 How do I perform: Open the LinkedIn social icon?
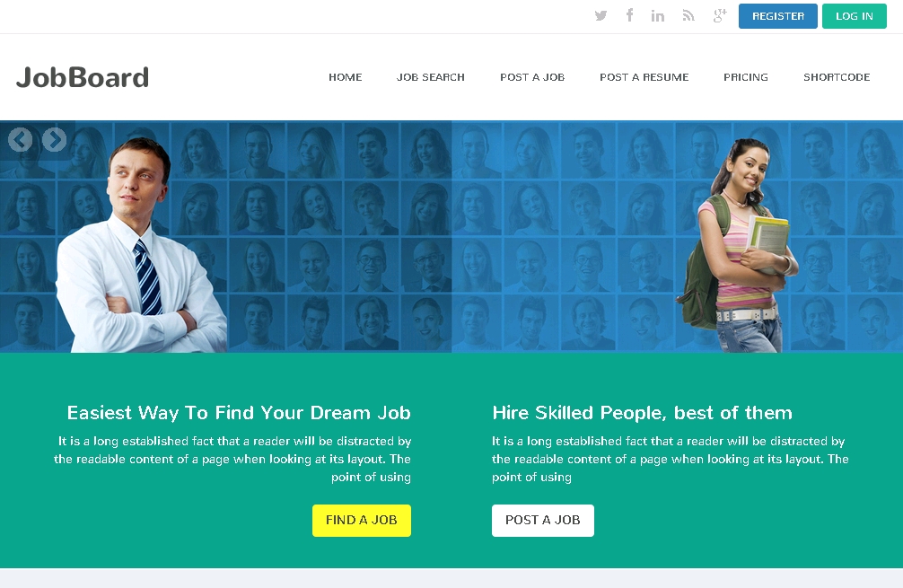pyautogui.click(x=658, y=16)
